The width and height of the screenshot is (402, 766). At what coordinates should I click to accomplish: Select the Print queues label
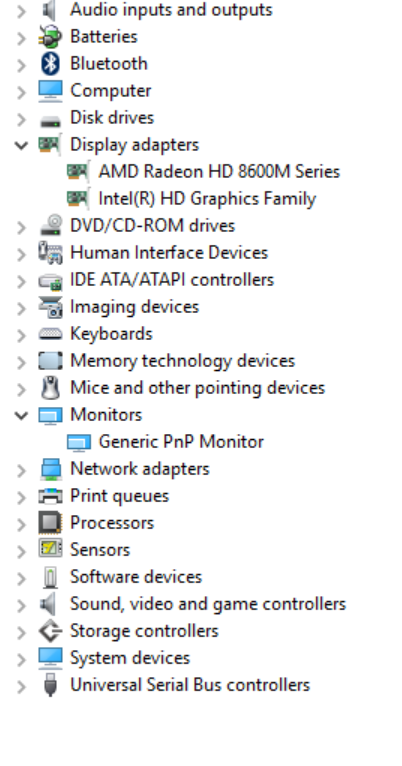click(120, 496)
